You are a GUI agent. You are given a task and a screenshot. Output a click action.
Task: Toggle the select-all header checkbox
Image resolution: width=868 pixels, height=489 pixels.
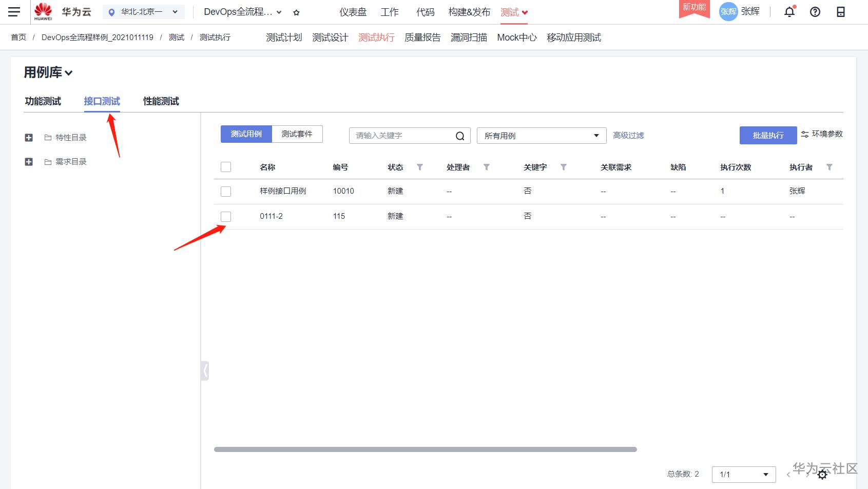226,167
